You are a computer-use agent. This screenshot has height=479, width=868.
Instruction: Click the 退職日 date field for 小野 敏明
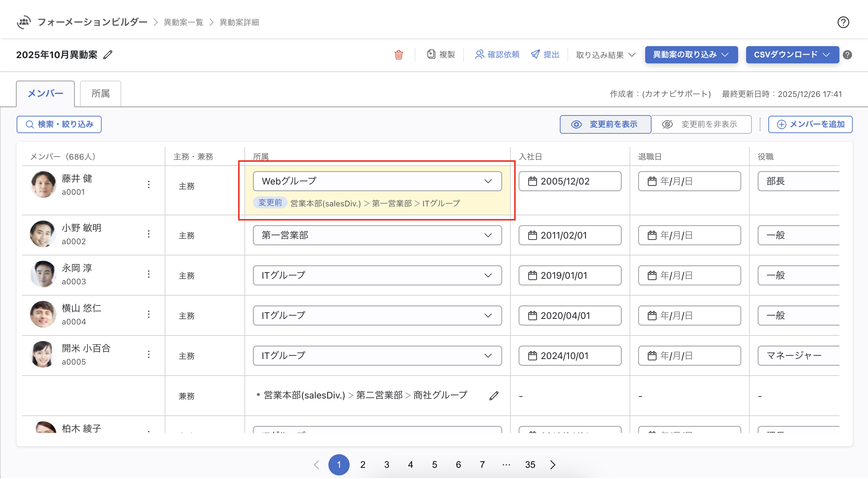689,235
